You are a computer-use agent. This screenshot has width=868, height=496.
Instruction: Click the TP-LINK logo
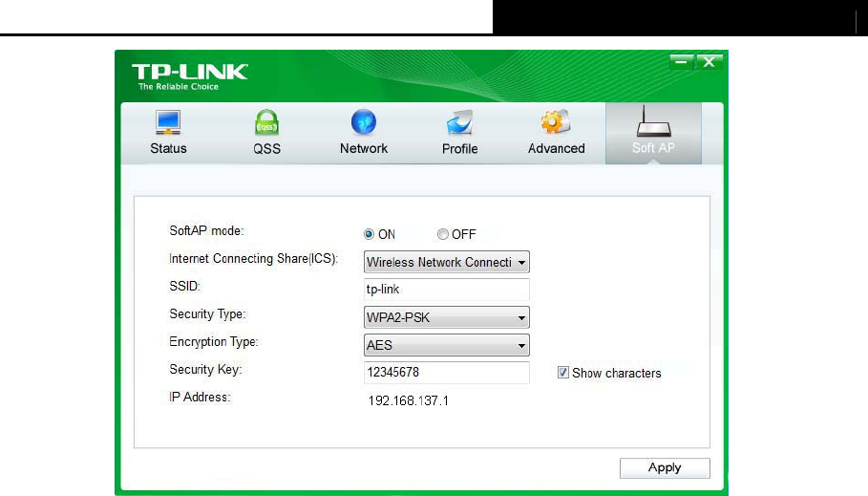click(189, 72)
